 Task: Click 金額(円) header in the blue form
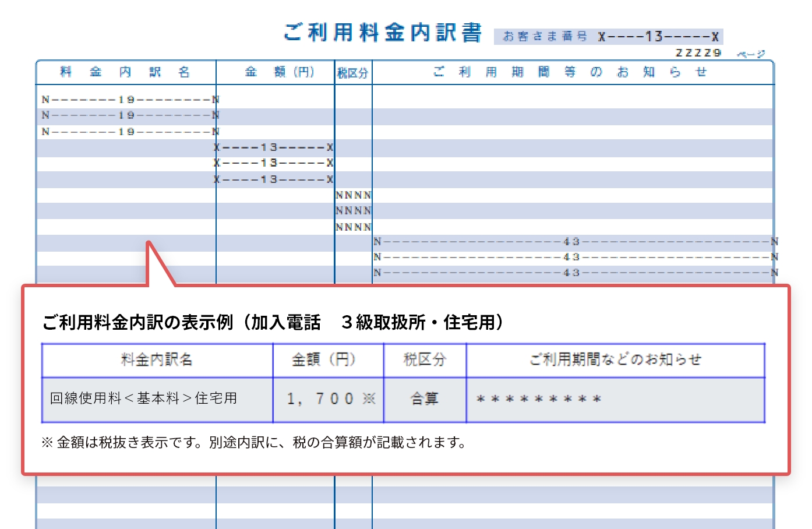pyautogui.click(x=279, y=72)
